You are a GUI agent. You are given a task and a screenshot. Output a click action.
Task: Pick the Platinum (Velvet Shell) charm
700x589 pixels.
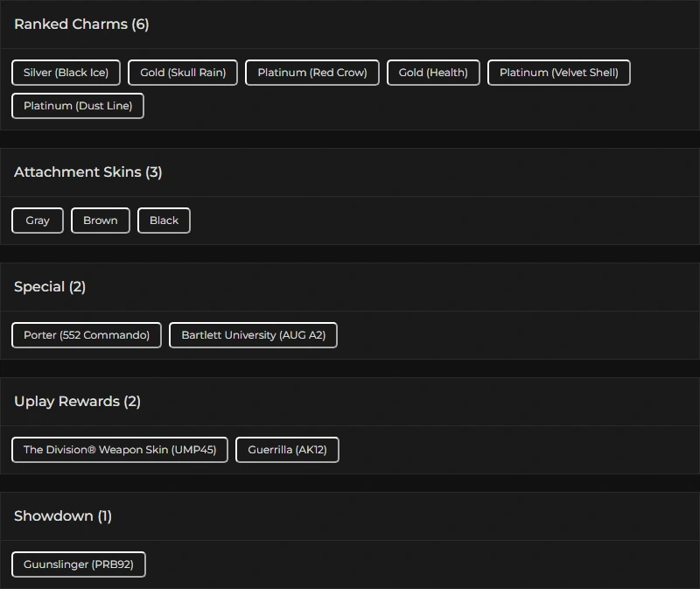[558, 73]
